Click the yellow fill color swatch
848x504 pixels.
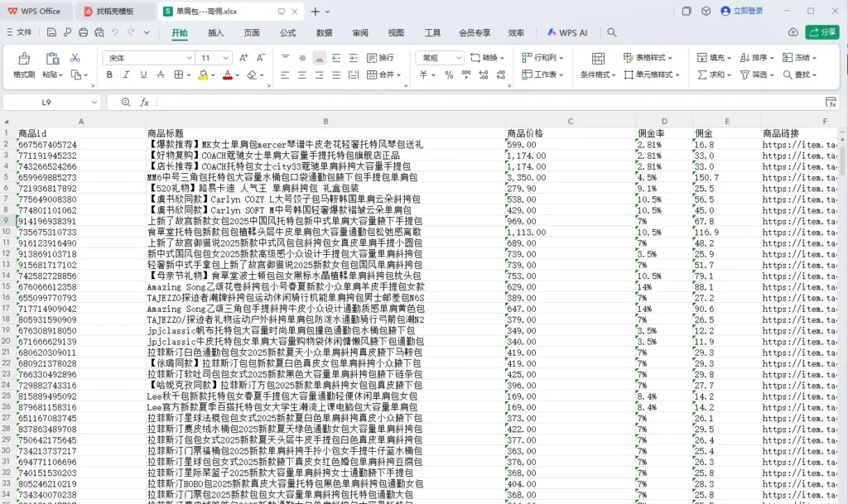tap(204, 75)
